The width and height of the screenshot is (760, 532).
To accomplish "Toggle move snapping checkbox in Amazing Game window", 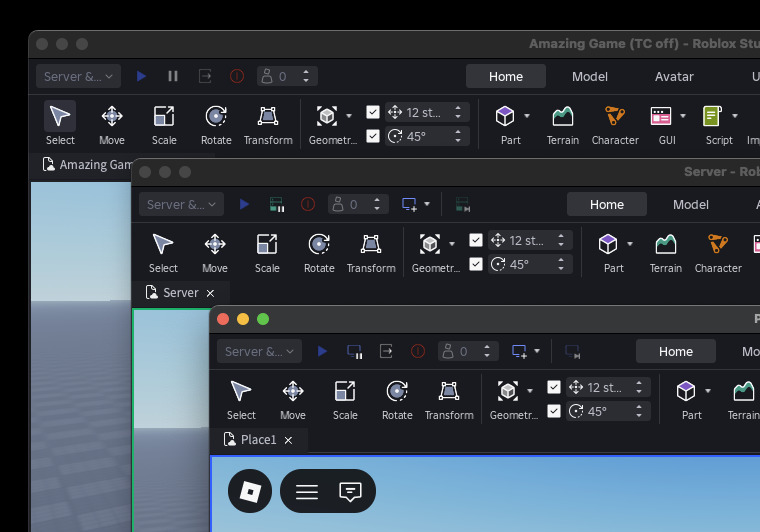I will coord(373,112).
